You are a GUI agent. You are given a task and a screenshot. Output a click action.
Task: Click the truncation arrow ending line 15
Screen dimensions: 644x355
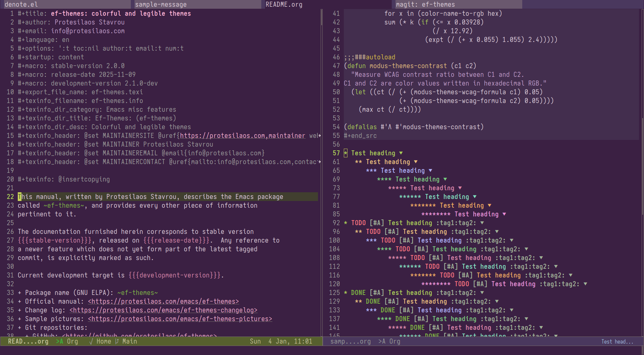319,136
